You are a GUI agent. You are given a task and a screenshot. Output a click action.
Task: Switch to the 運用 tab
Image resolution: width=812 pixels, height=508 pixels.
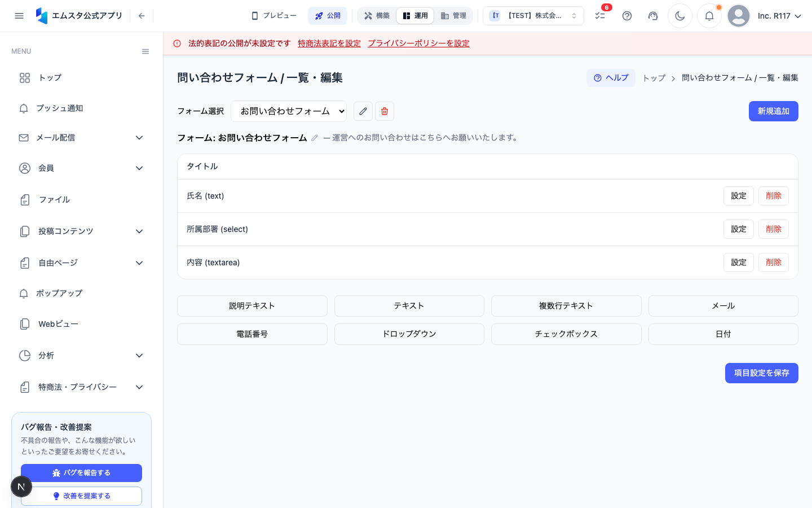pyautogui.click(x=415, y=16)
